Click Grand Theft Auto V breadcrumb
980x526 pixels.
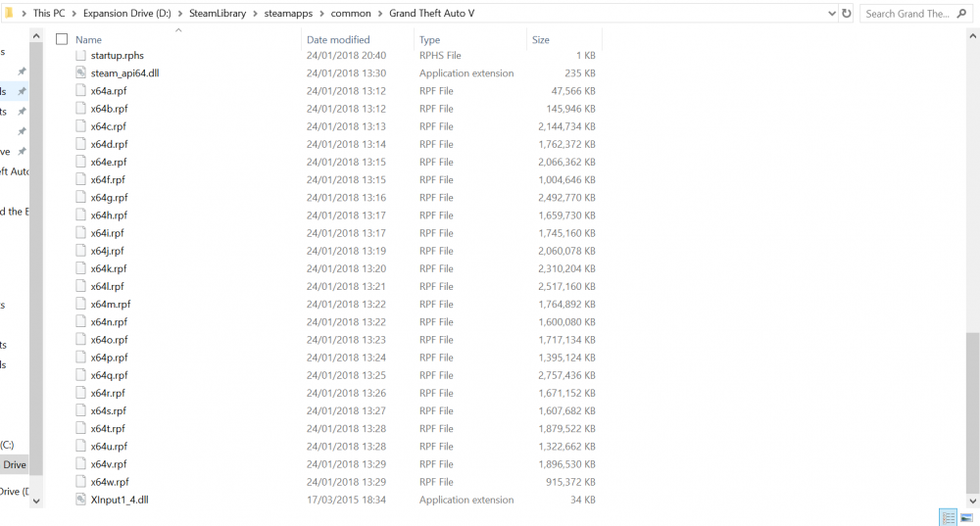(432, 13)
